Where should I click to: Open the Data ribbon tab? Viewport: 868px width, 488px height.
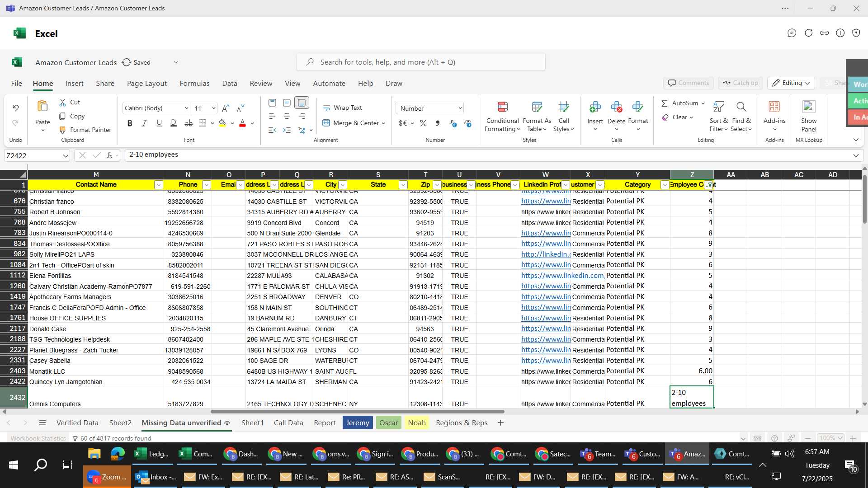click(230, 84)
